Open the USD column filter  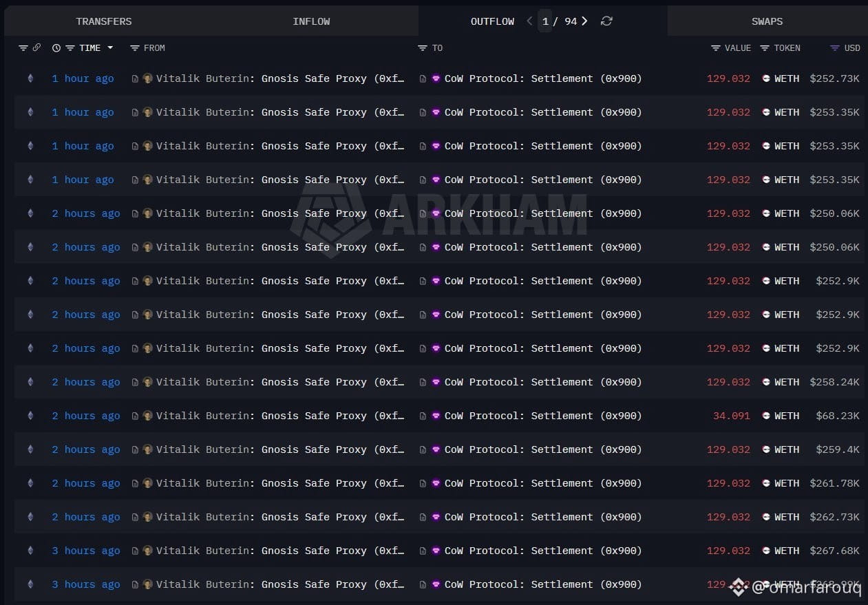click(835, 48)
